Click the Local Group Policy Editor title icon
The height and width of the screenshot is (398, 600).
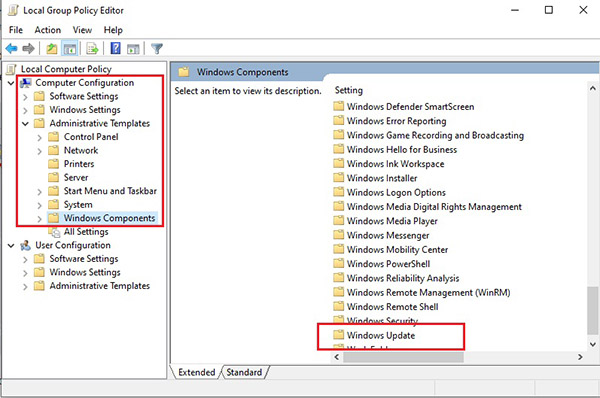point(13,10)
